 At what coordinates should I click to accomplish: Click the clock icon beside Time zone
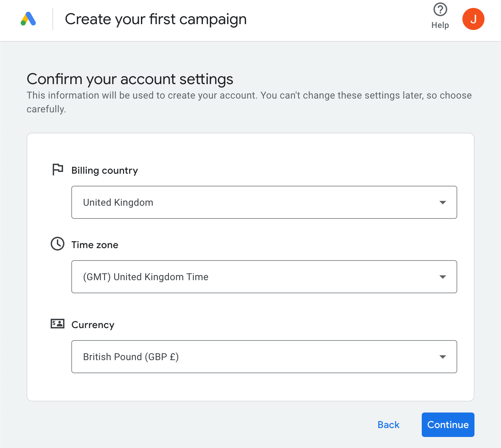click(57, 244)
